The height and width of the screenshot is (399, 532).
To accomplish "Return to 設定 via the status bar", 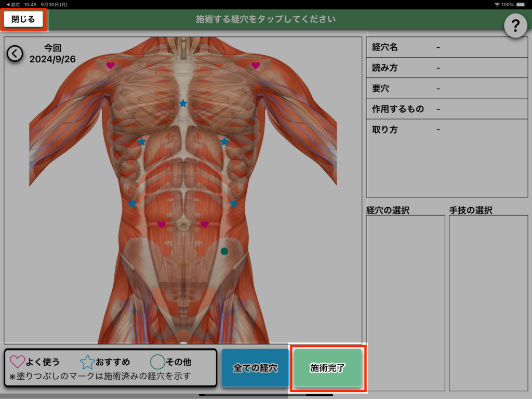I will tap(12, 4).
